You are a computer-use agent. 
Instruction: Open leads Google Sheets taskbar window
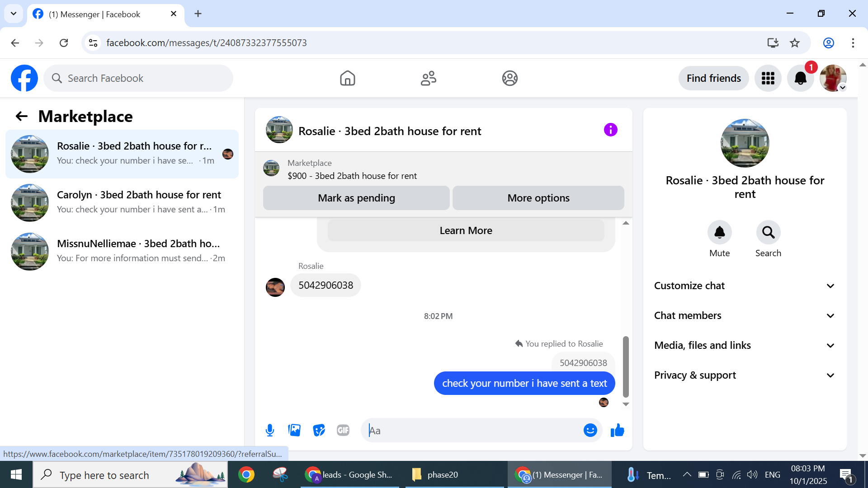click(x=350, y=474)
